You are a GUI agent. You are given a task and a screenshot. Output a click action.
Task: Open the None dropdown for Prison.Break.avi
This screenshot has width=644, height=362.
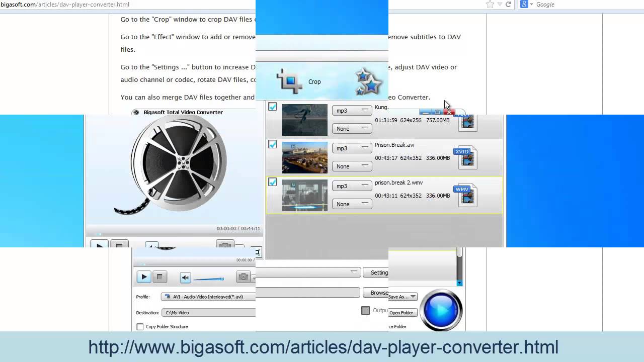352,166
